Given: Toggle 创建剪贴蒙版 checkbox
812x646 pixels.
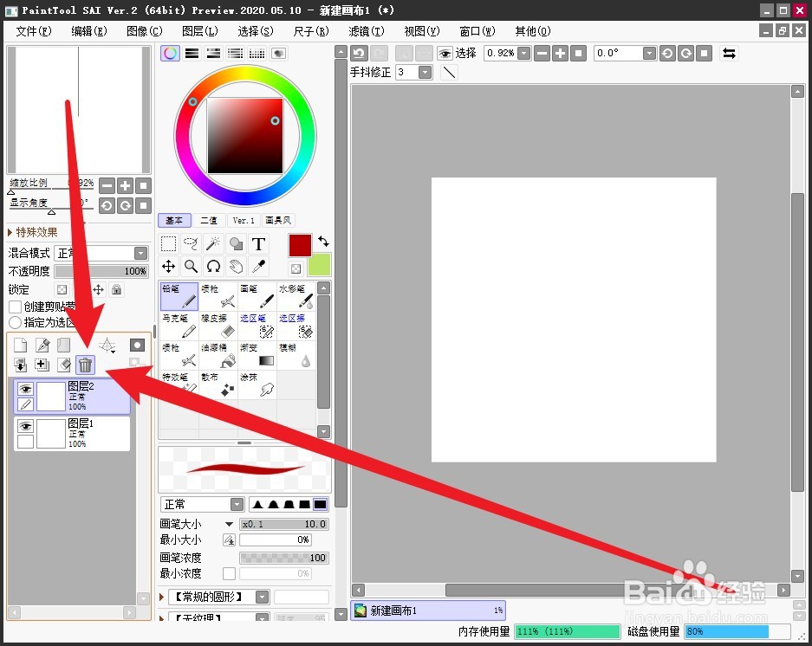Looking at the screenshot, I should 16,307.
